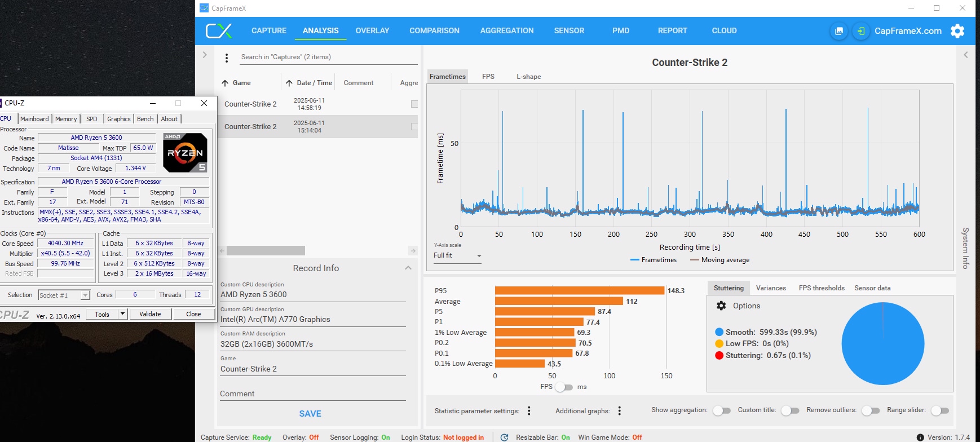Screen dimensions: 980x442
Task: Open CapFrameX.com link
Action: [x=908, y=31]
